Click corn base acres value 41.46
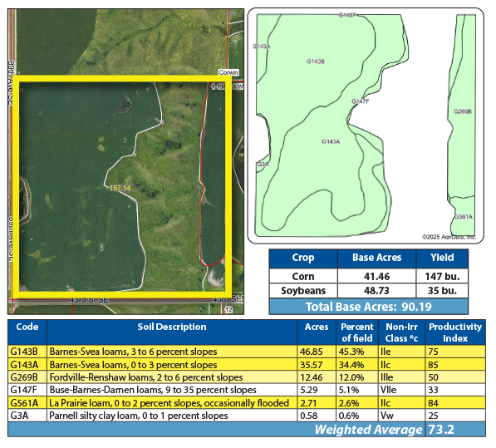The width and height of the screenshot is (496, 448). click(376, 277)
